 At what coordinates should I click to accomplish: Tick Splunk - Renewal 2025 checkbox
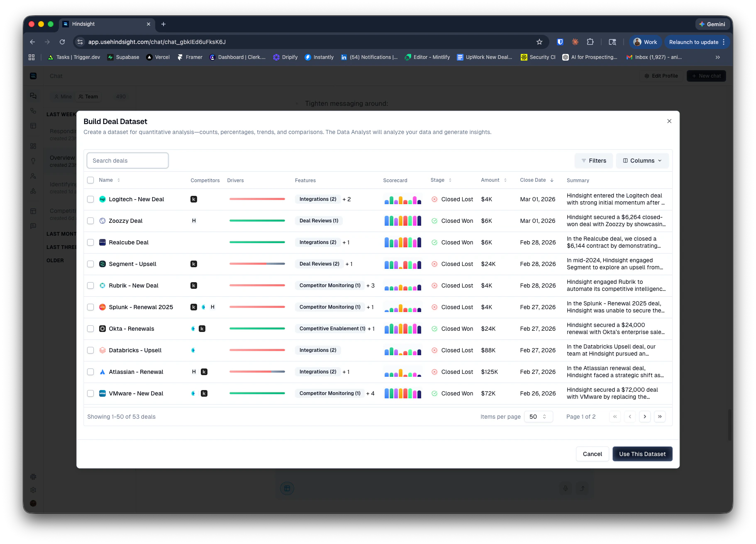(x=90, y=307)
